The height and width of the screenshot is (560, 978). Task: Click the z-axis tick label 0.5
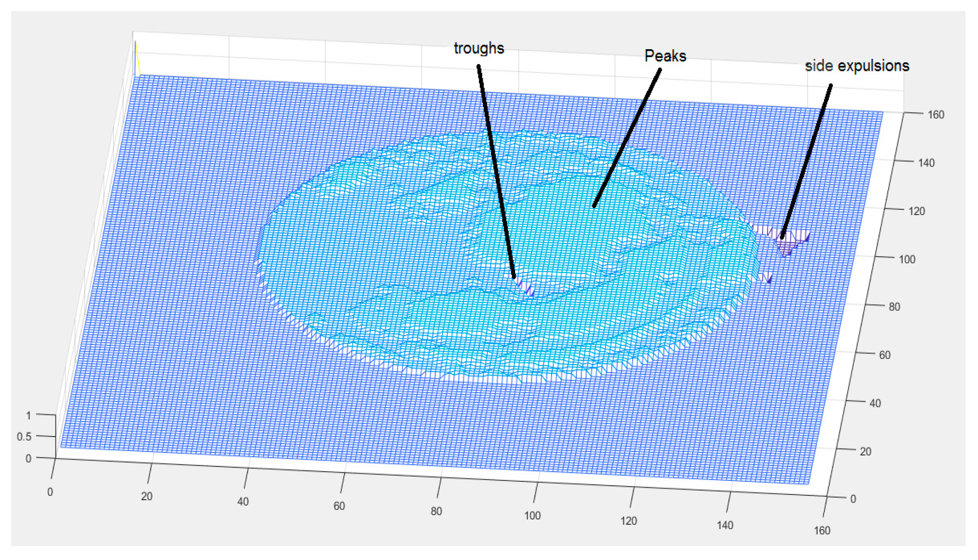(x=24, y=437)
